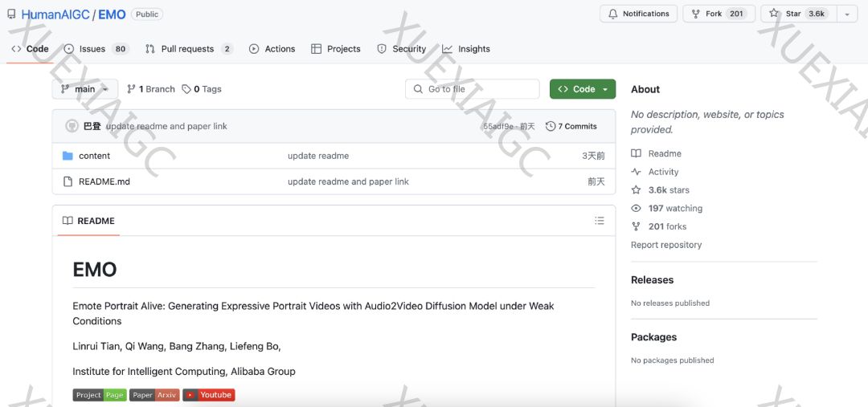Viewport: 868px width, 407px height.
Task: Click the Notifications bell button
Action: pyautogui.click(x=638, y=14)
